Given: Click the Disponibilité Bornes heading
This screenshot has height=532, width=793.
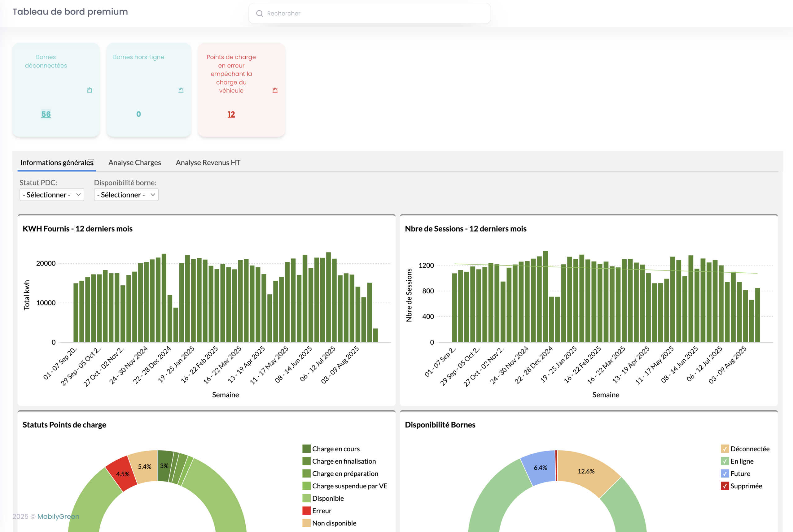Looking at the screenshot, I should click(x=440, y=425).
